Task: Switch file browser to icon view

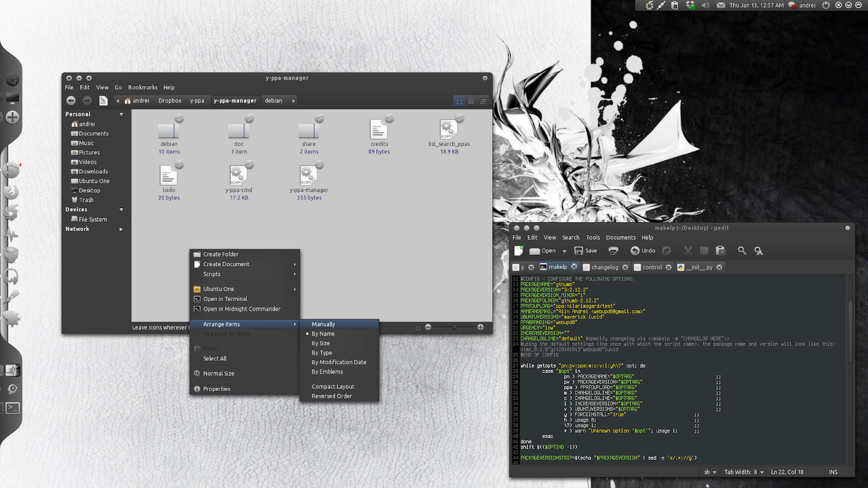Action: coord(459,101)
